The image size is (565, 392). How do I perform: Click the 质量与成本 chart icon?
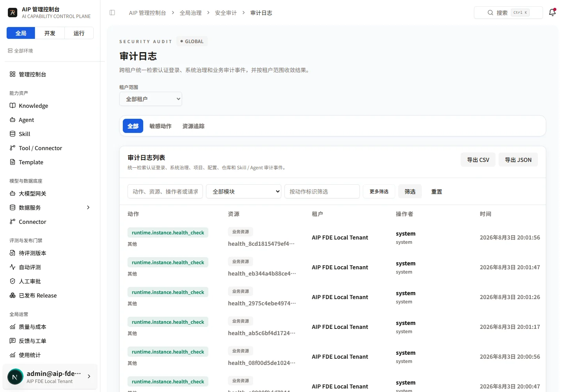[x=13, y=327]
